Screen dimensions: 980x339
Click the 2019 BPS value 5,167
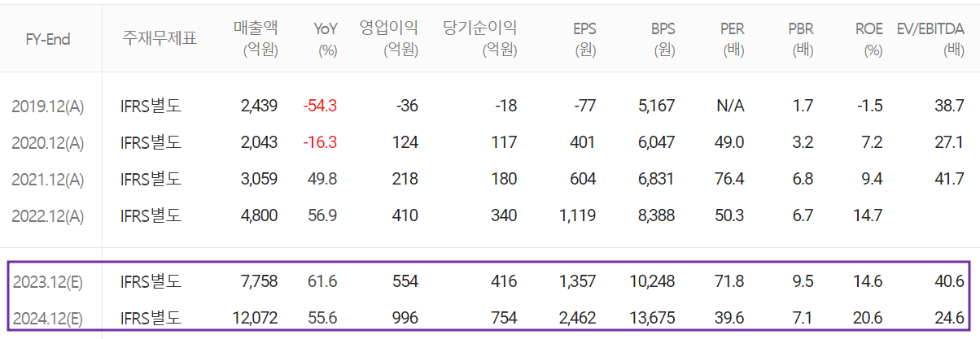click(x=656, y=106)
